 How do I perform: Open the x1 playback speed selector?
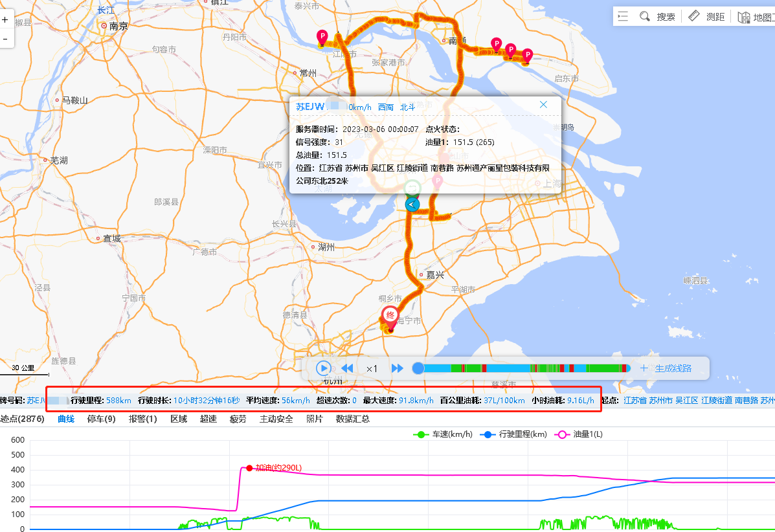(372, 368)
